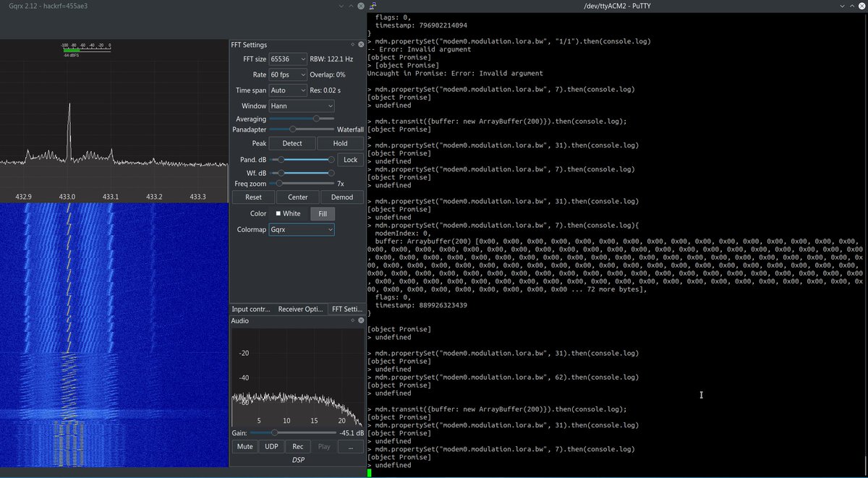Float the Audio dock panel
Image resolution: width=868 pixels, height=478 pixels.
click(x=352, y=320)
